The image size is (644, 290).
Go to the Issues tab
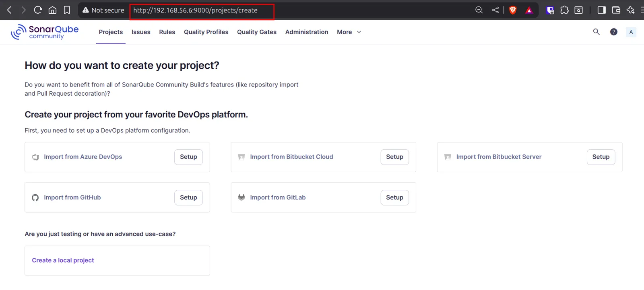pos(141,32)
